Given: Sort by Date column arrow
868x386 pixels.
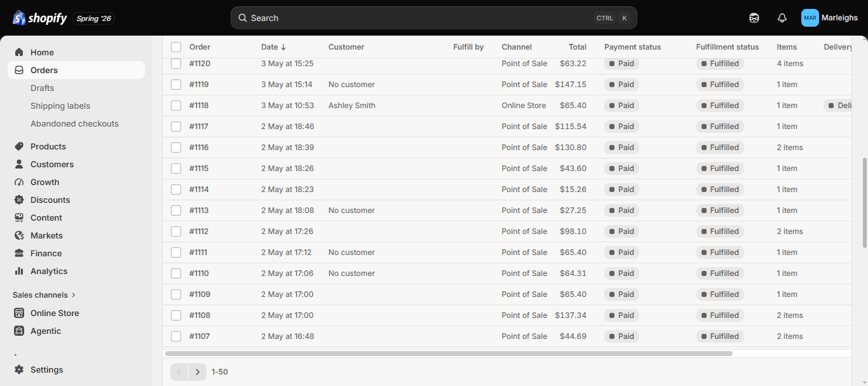Looking at the screenshot, I should point(283,47).
